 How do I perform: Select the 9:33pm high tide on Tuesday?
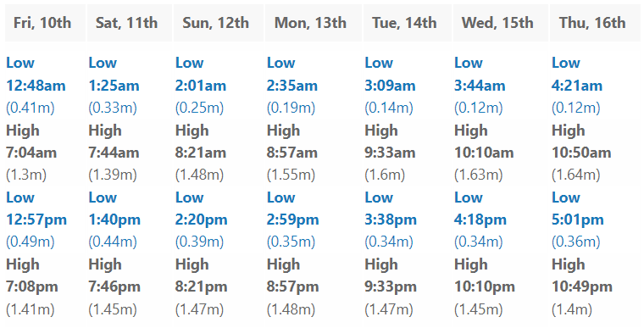pyautogui.click(x=391, y=286)
